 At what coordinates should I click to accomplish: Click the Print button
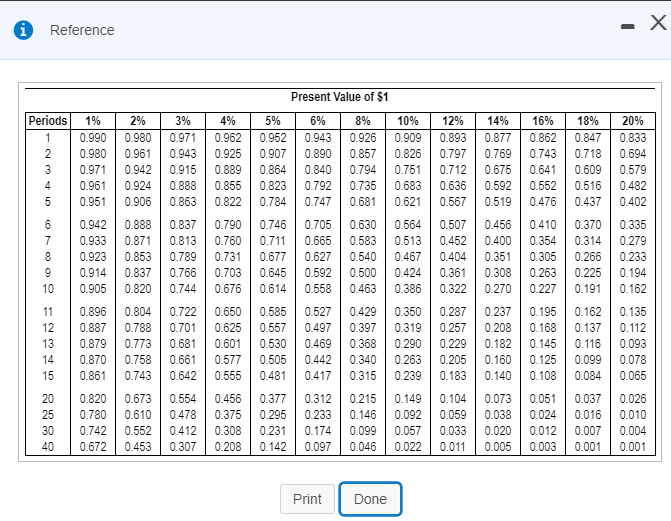coord(307,499)
